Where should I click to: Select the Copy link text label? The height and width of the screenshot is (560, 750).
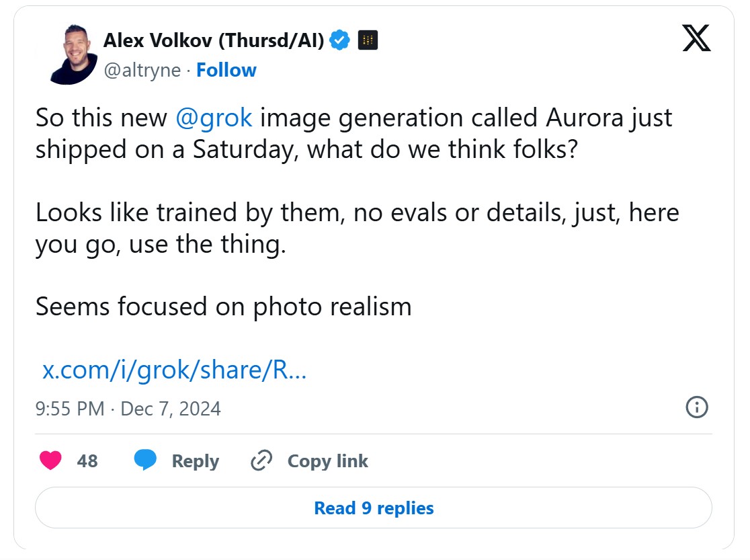pyautogui.click(x=327, y=461)
